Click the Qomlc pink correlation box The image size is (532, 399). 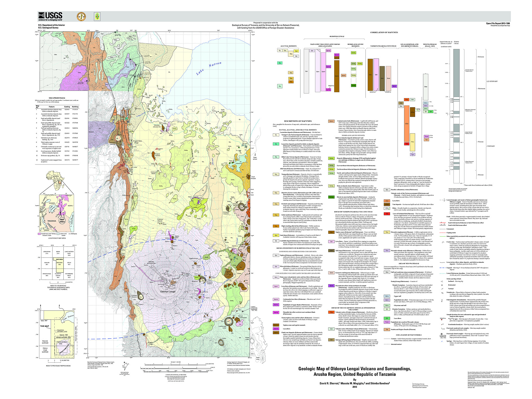point(328,51)
